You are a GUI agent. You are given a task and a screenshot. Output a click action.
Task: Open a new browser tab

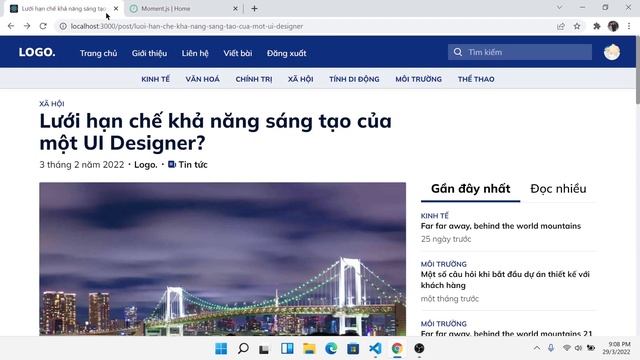(x=254, y=8)
